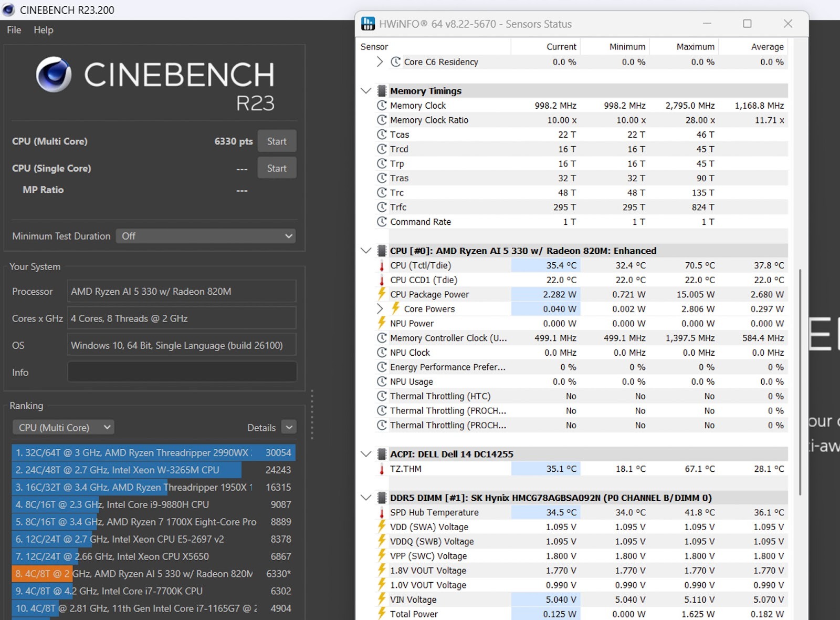Open the Help menu
The height and width of the screenshot is (620, 840).
(x=44, y=30)
